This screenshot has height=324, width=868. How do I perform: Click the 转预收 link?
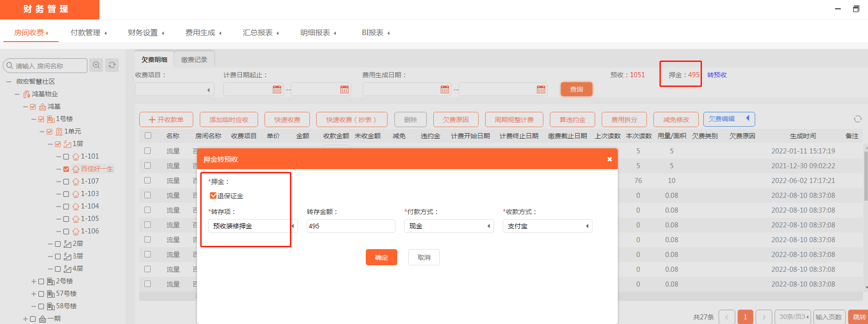click(x=717, y=75)
